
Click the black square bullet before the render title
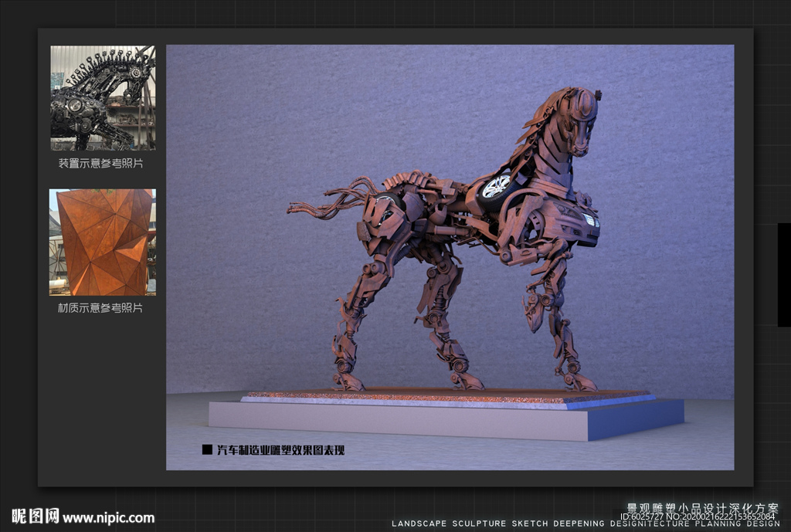click(207, 450)
